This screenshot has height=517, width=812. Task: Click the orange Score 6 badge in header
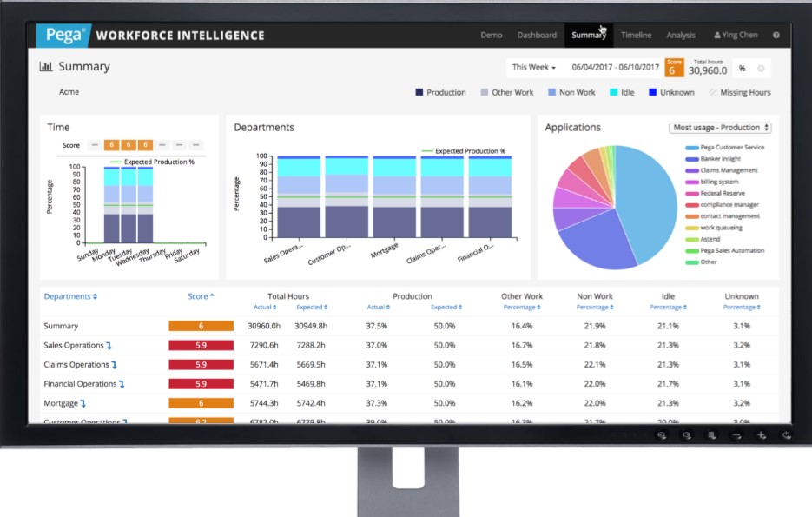[x=674, y=68]
